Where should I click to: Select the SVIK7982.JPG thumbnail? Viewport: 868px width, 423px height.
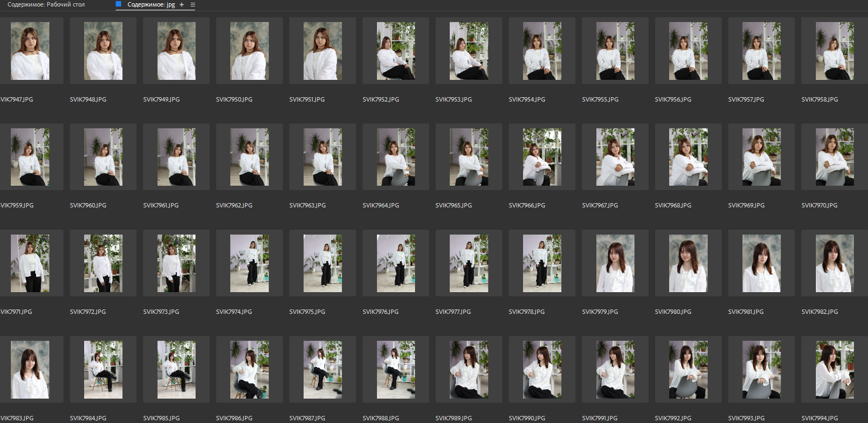pyautogui.click(x=835, y=263)
